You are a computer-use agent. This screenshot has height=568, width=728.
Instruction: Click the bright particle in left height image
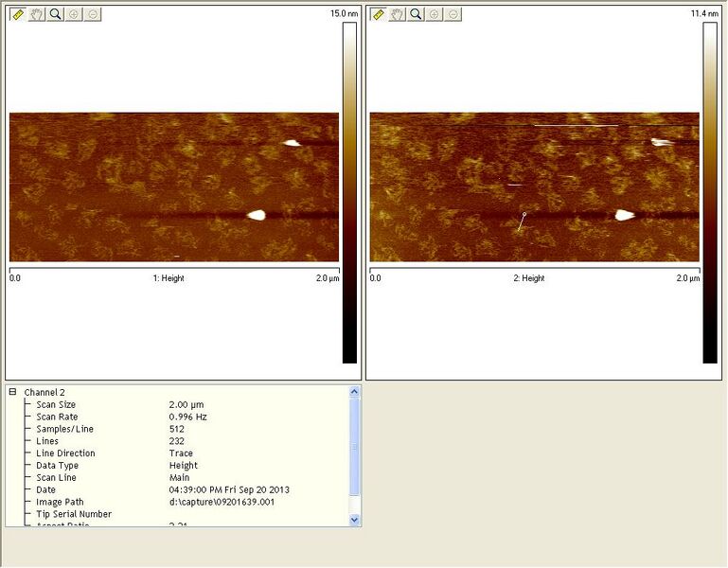click(x=256, y=215)
